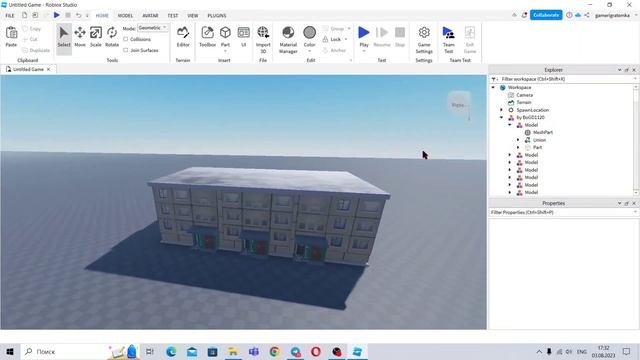This screenshot has height=360, width=640.
Task: Switch to the HOME tab
Action: click(x=102, y=16)
